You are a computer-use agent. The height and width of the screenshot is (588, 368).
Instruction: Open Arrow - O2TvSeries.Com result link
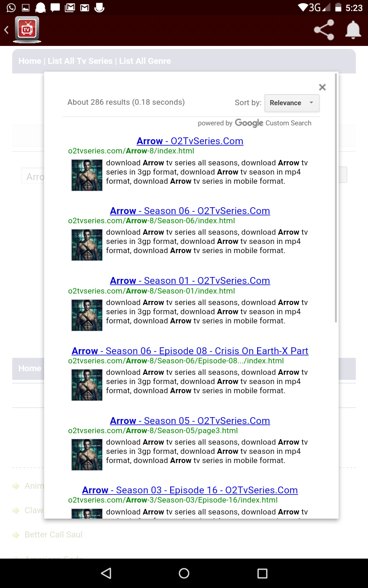pyautogui.click(x=190, y=141)
